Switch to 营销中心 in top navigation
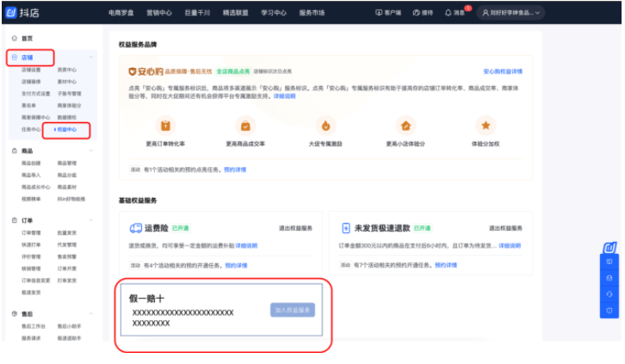This screenshot has height=364, width=625. [159, 13]
